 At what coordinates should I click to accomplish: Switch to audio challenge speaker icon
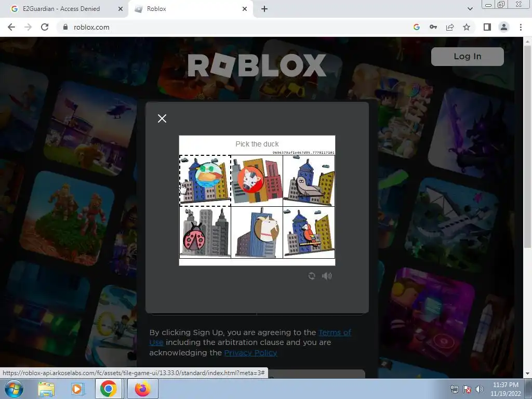[x=327, y=276]
